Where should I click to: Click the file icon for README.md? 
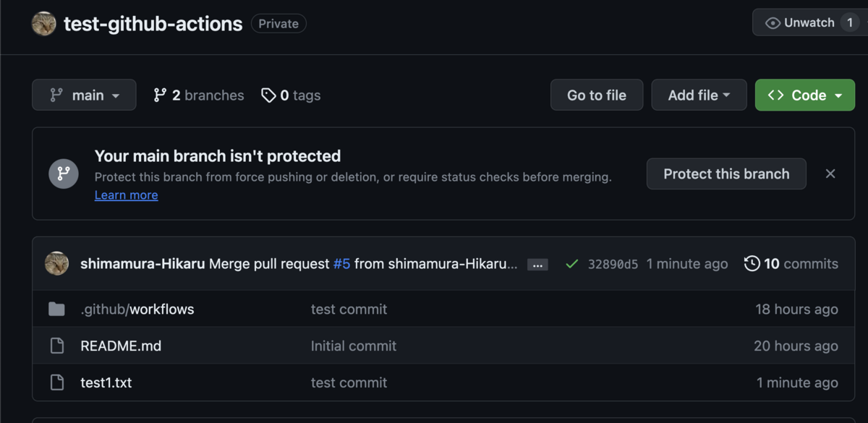(x=56, y=346)
